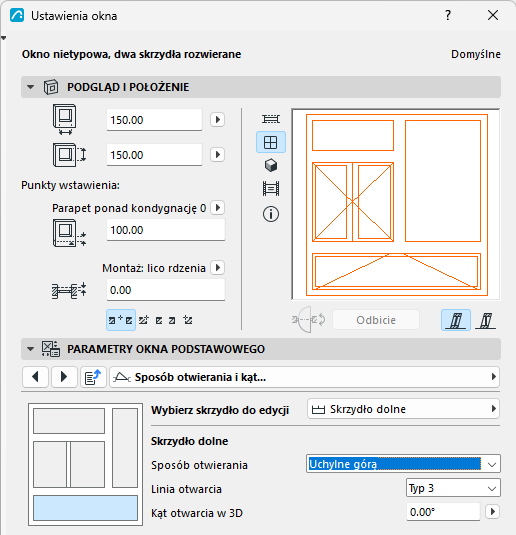Click the window height input 150.00
This screenshot has height=535, width=516.
point(154,155)
